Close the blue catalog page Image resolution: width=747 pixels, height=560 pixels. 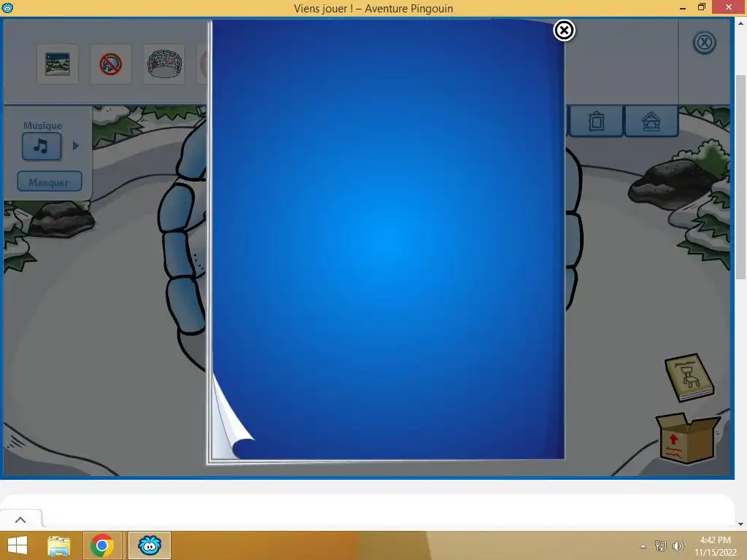click(x=564, y=31)
